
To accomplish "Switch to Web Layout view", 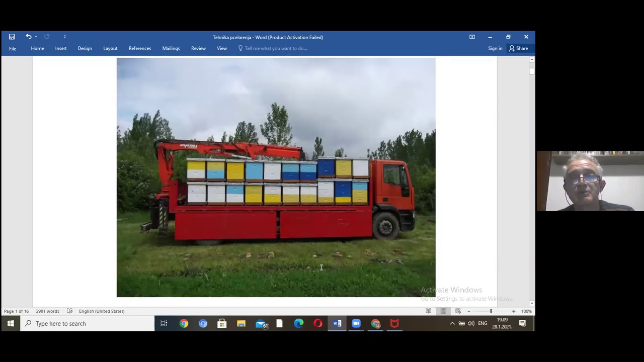I will click(458, 311).
